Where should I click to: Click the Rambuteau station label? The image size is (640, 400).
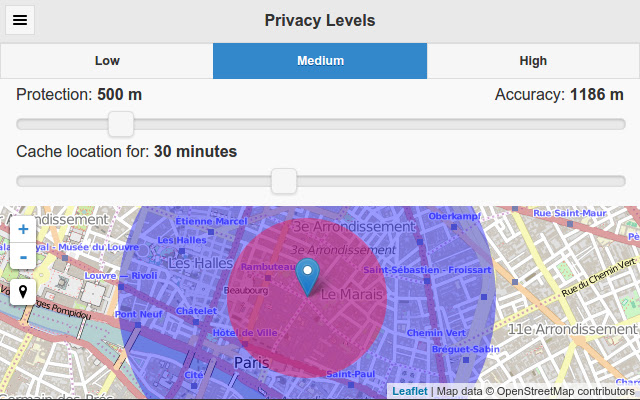[x=268, y=267]
